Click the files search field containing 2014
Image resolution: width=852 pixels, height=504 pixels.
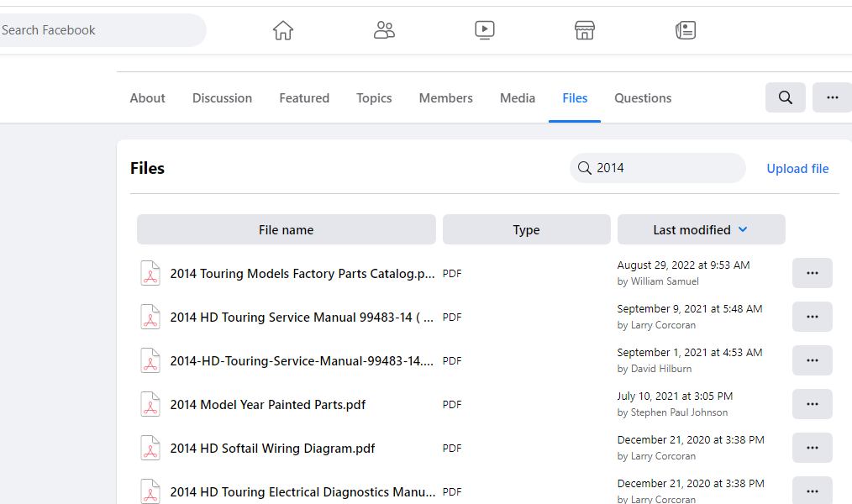tap(664, 168)
